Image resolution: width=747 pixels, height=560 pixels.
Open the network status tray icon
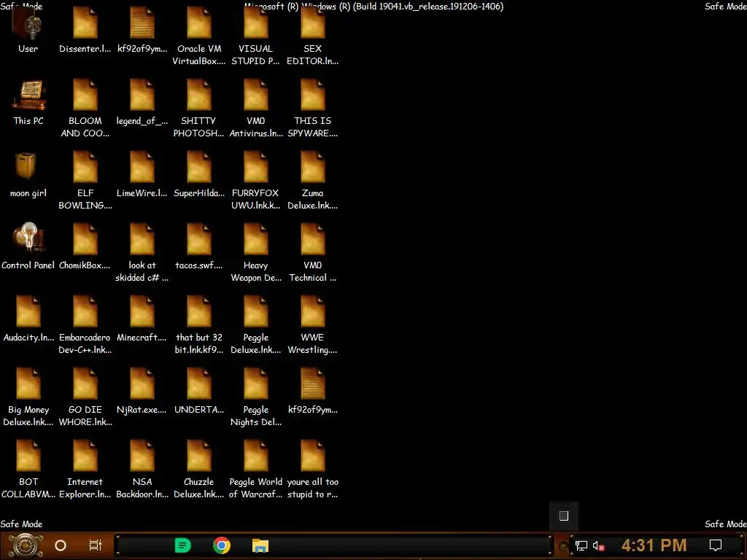coord(581,545)
